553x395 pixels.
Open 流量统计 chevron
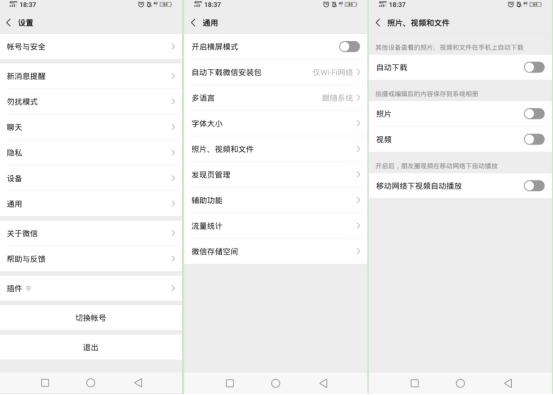pos(358,226)
